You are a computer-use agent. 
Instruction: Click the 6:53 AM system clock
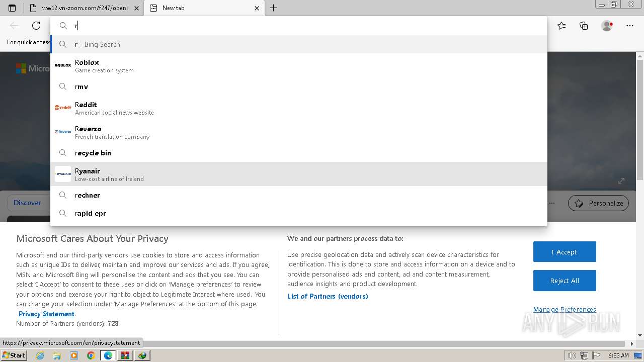618,355
